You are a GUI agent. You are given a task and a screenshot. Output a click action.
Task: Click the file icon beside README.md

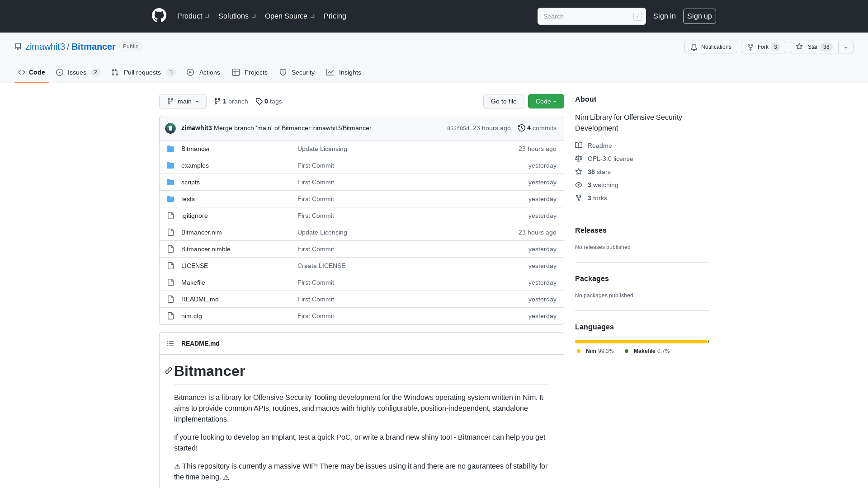point(170,299)
